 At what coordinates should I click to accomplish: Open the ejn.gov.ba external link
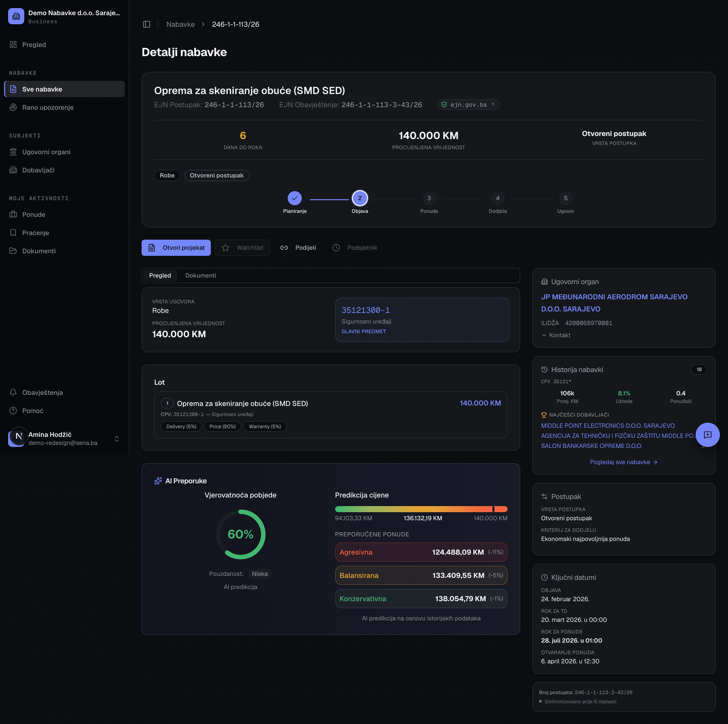[468, 104]
